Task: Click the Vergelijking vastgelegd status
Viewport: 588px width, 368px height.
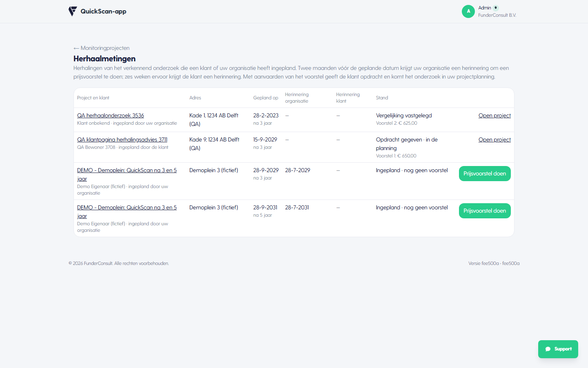Action: pos(404,115)
